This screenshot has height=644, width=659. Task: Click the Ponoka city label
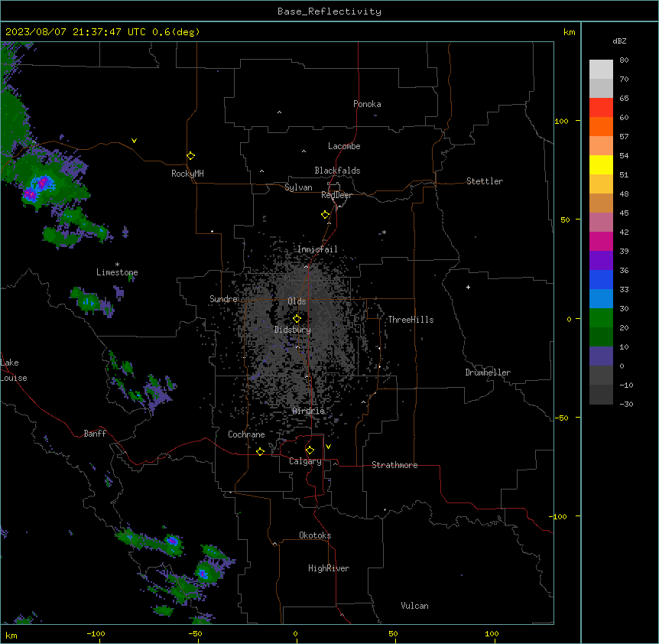(x=367, y=104)
